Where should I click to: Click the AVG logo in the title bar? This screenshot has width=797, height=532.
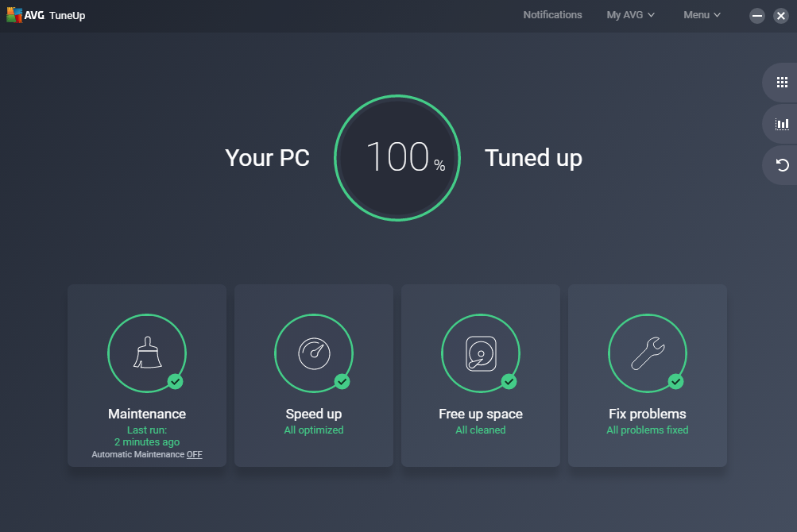(x=14, y=14)
